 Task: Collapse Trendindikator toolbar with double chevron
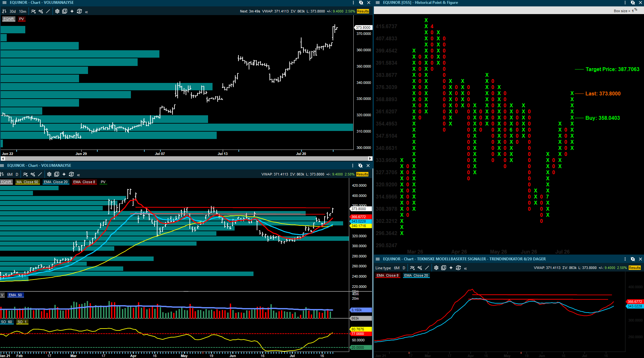tap(465, 268)
